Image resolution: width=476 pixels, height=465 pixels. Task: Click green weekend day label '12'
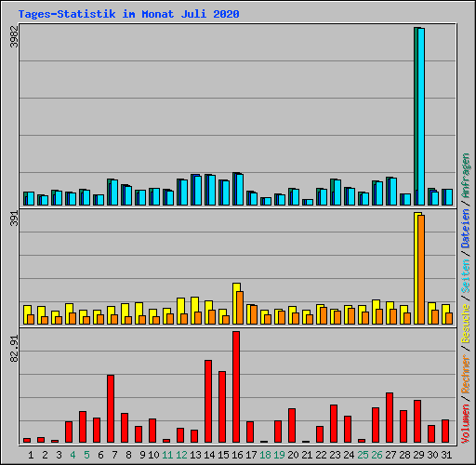coord(181,455)
